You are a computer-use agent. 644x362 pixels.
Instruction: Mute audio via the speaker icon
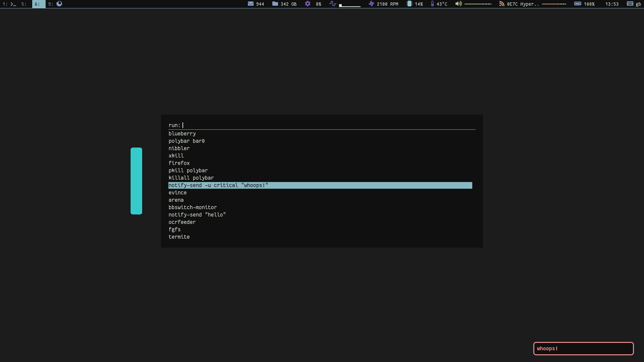[x=458, y=4]
